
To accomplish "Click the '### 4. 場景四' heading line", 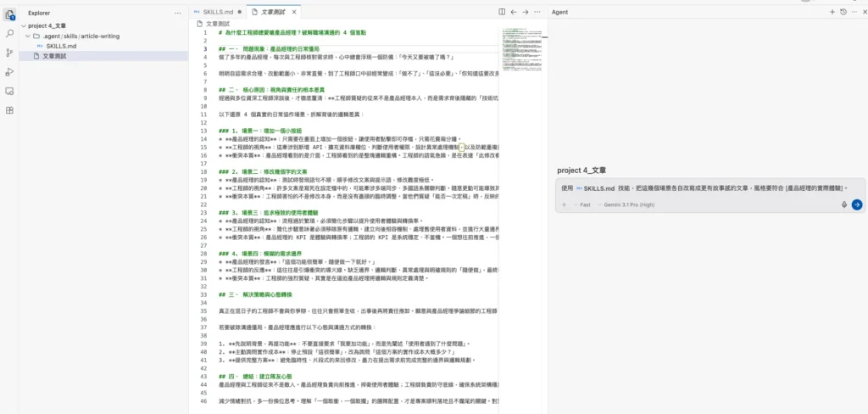I will [259, 254].
